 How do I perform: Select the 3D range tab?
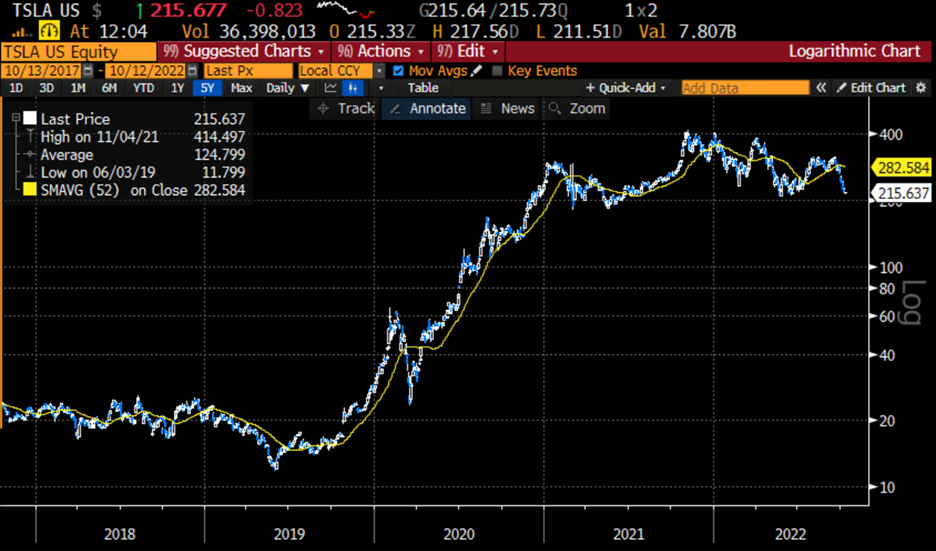coord(47,88)
